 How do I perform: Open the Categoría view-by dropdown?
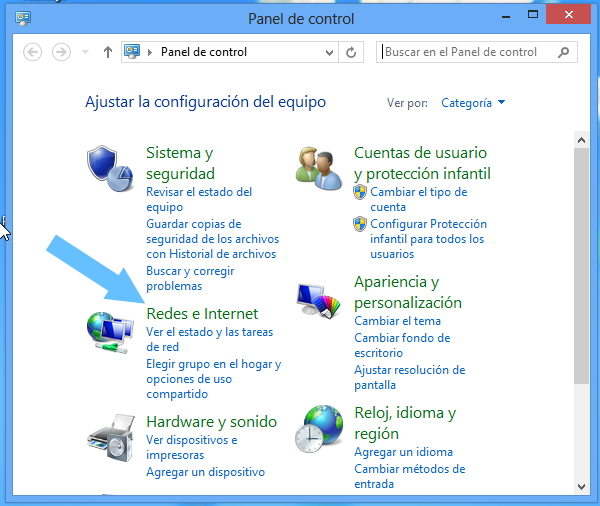coord(473,103)
